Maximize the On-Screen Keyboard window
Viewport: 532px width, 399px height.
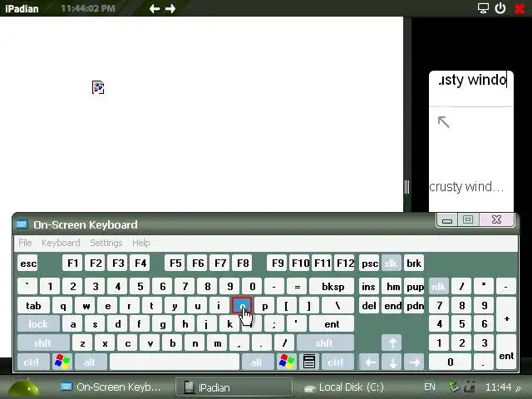(468, 219)
